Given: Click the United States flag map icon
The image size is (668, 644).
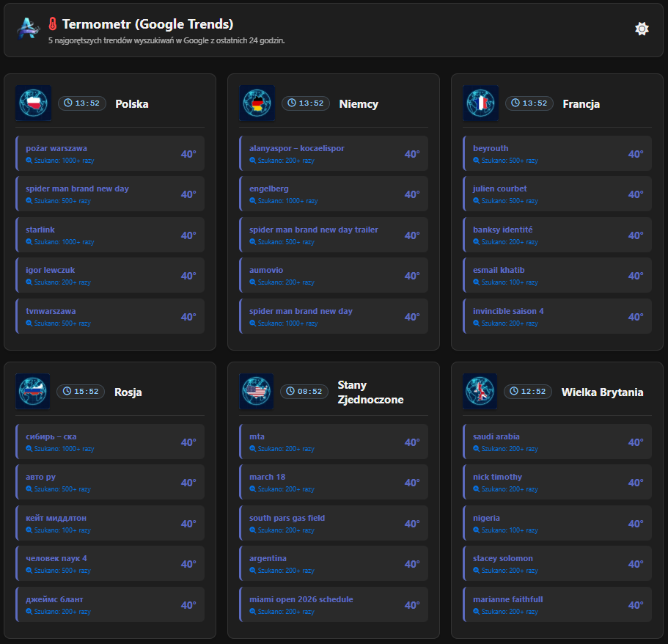Looking at the screenshot, I should [x=257, y=391].
